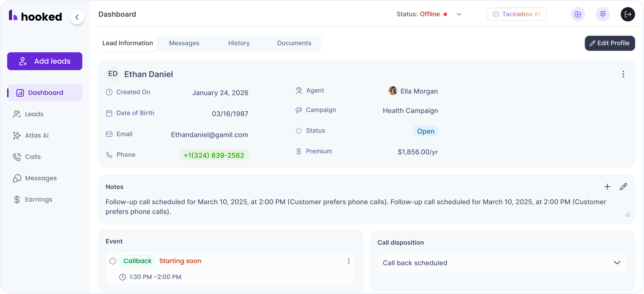Click the Open status badge
Screen dimensions: 644x294
click(425, 131)
